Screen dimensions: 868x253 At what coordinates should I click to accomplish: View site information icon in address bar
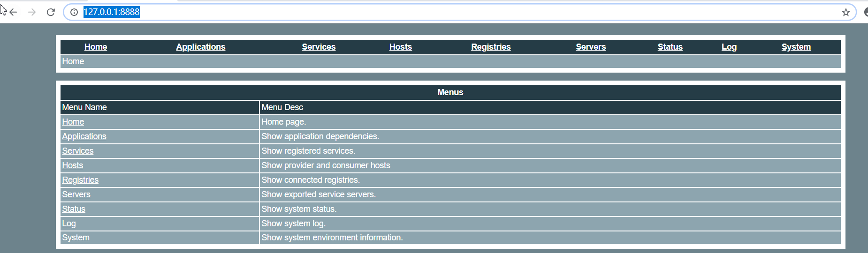(x=74, y=12)
